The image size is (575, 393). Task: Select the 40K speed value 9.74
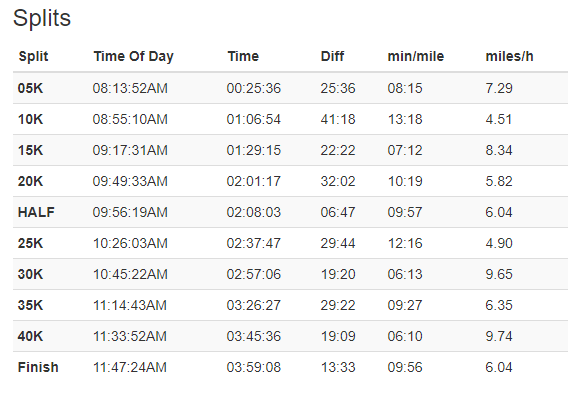[x=499, y=336]
